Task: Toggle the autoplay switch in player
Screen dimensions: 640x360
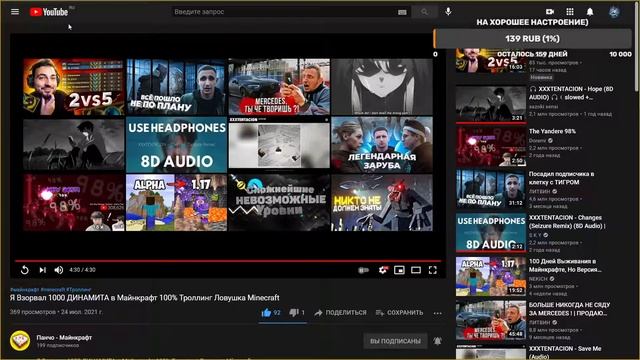Action: click(363, 270)
